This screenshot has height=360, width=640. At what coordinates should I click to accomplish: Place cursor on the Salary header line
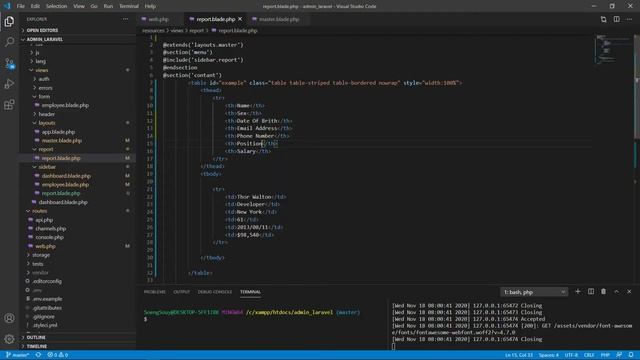(x=248, y=151)
